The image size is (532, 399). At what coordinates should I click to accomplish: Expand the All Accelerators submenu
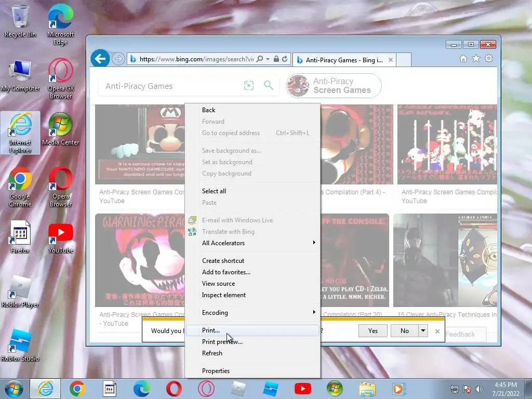tap(252, 243)
